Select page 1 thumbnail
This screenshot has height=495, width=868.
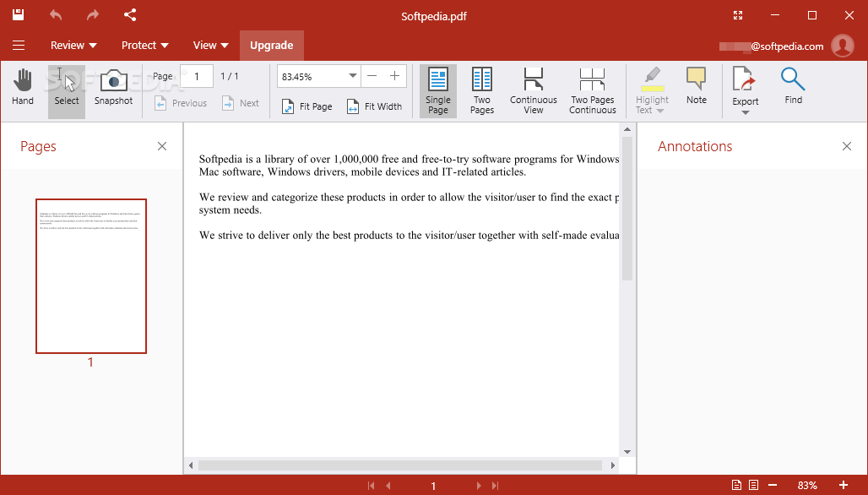point(91,275)
